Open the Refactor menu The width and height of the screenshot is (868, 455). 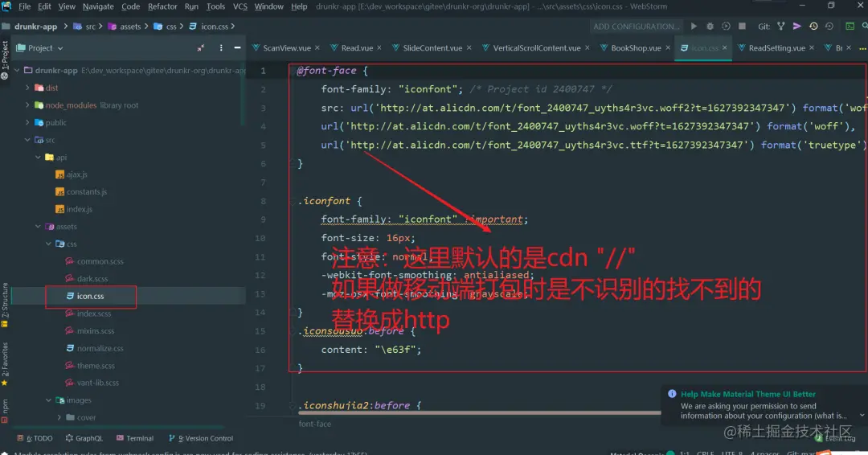(162, 6)
